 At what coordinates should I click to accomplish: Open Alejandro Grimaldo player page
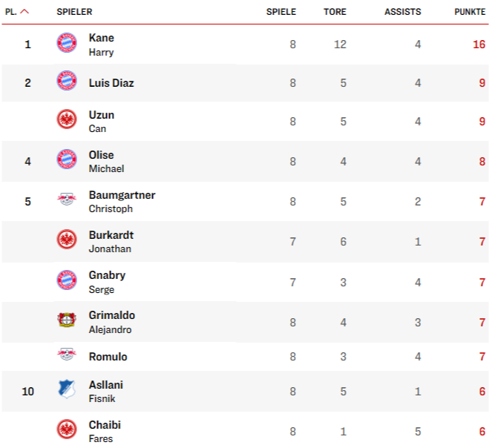(111, 322)
